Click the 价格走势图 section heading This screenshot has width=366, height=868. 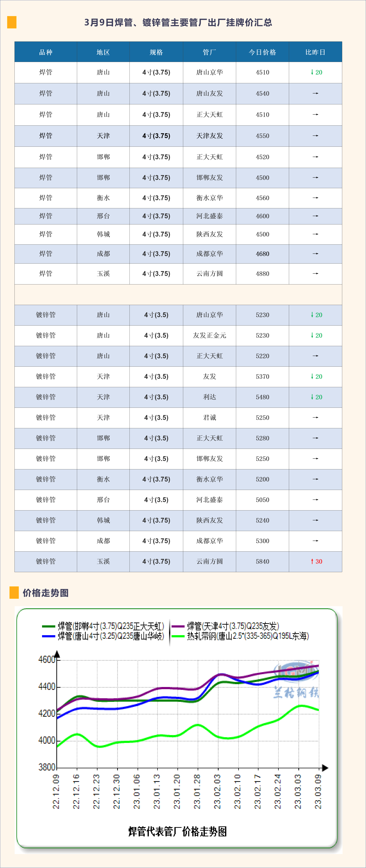click(46, 593)
